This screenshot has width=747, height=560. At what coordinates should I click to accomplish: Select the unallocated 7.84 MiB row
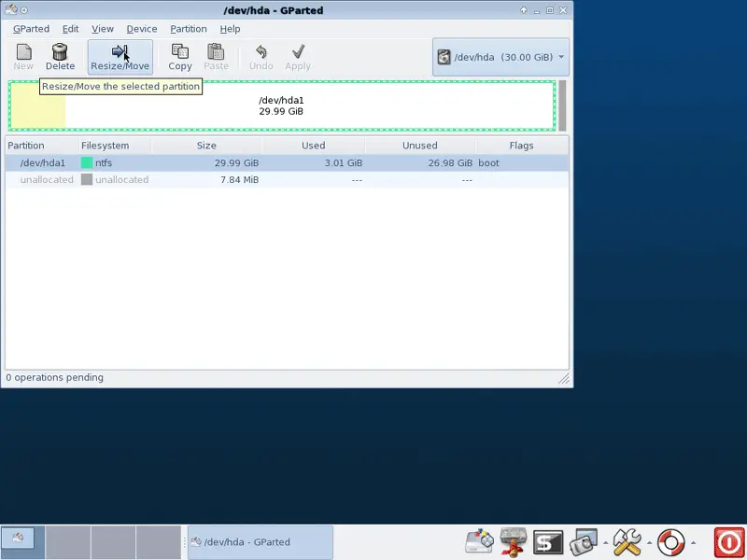pos(287,179)
